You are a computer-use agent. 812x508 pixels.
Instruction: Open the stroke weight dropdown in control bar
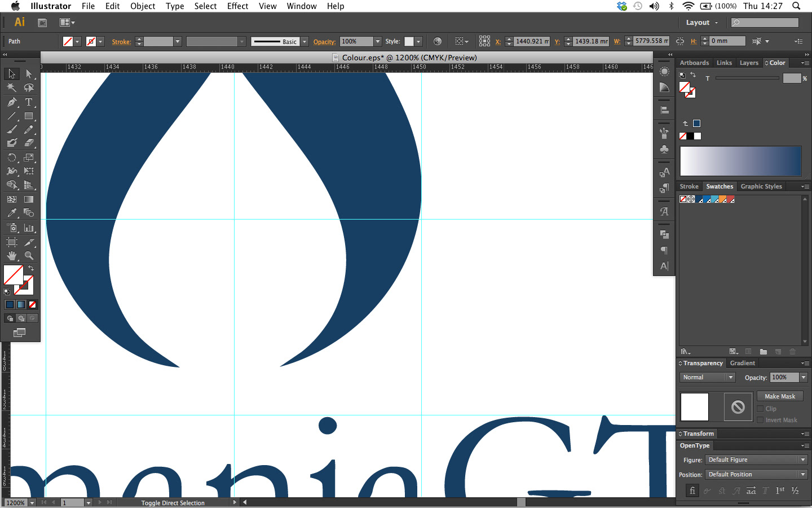[178, 41]
